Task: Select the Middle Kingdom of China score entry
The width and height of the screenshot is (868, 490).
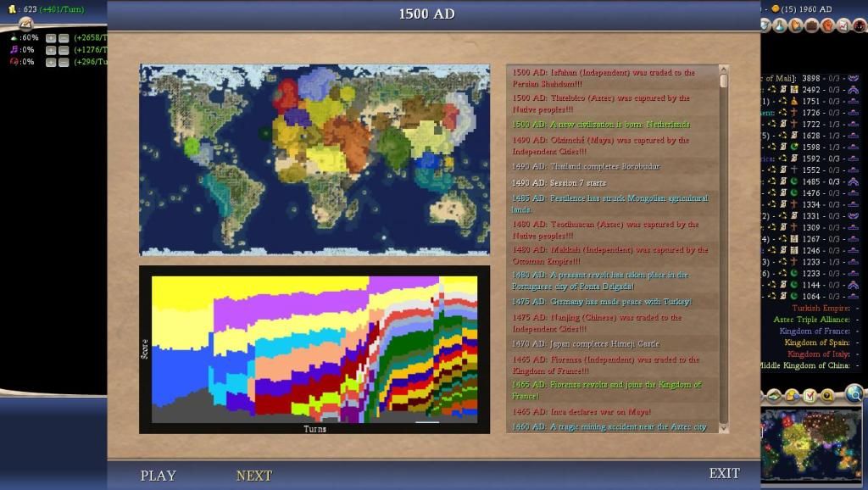Action: click(805, 365)
